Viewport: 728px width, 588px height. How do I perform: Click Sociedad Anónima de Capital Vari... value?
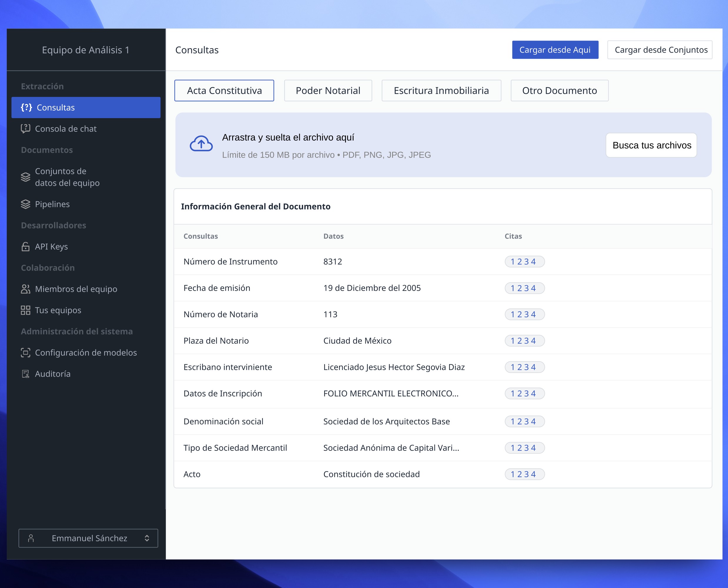[391, 448]
